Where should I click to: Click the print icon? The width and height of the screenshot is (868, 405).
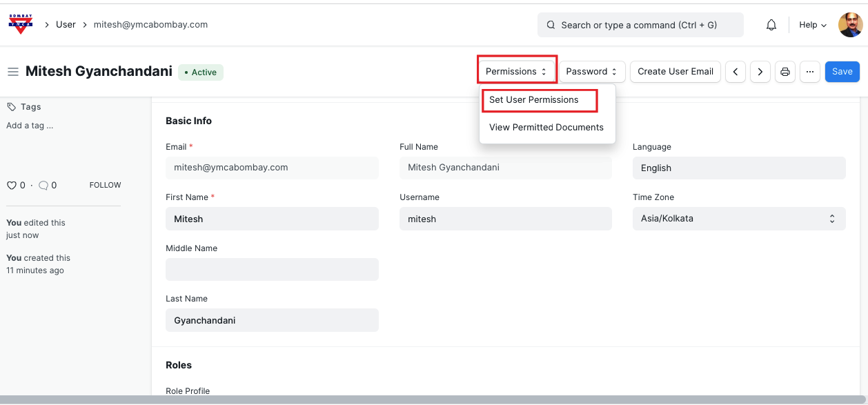pyautogui.click(x=785, y=72)
